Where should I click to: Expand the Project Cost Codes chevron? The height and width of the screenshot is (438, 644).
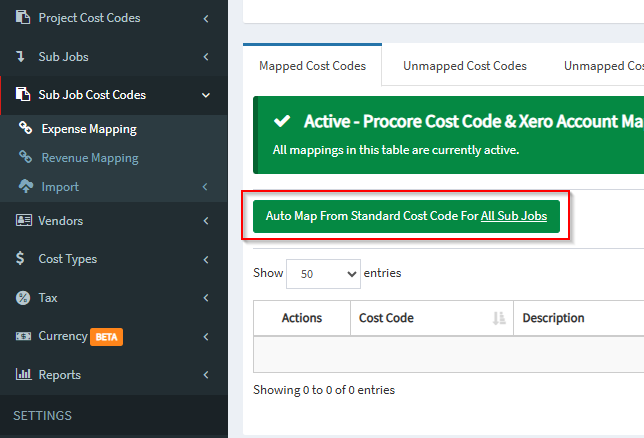click(206, 18)
